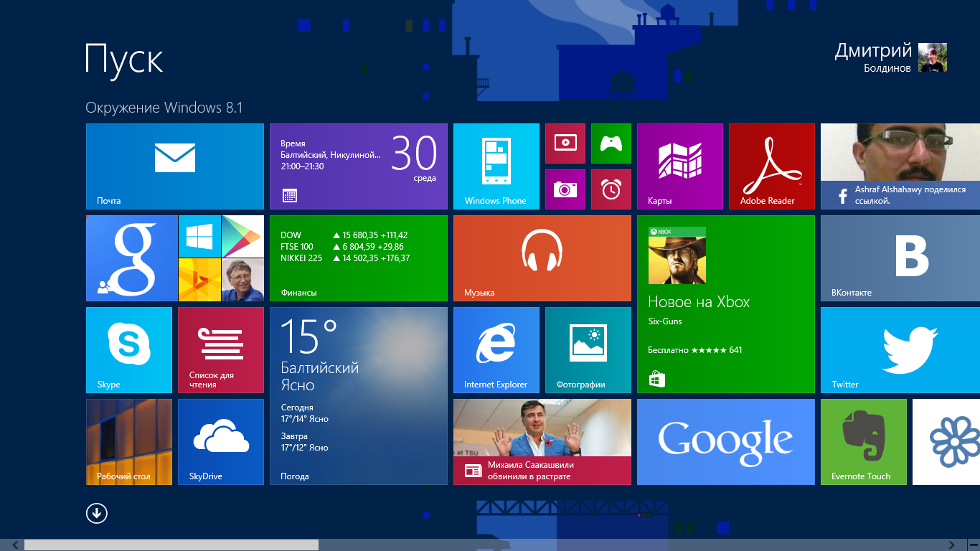
Task: Open the small Xbox Games controller tile
Action: coord(611,143)
